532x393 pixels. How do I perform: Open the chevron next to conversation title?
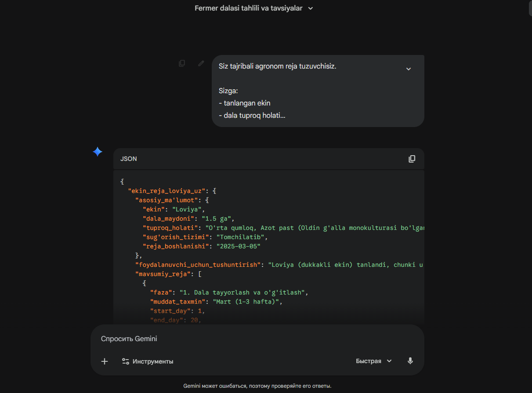click(311, 8)
